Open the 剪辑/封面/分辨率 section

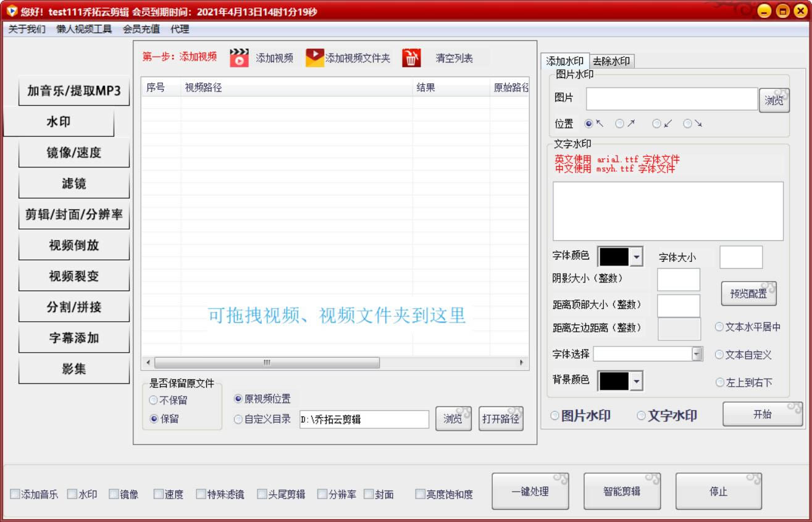[74, 214]
